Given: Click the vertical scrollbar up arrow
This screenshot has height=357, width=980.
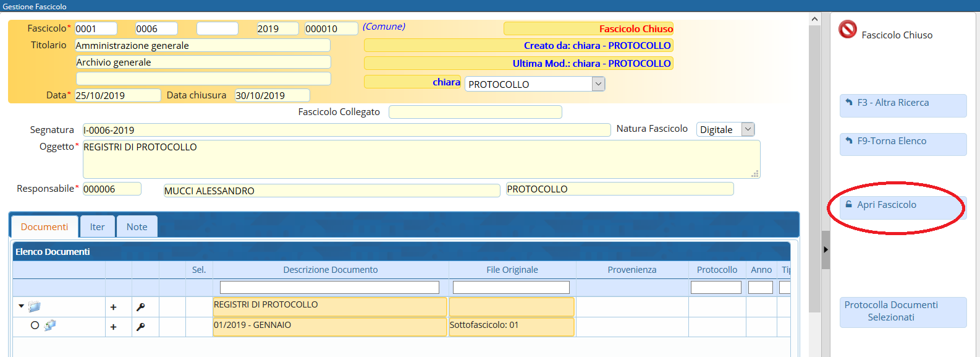Looking at the screenshot, I should coord(814,19).
